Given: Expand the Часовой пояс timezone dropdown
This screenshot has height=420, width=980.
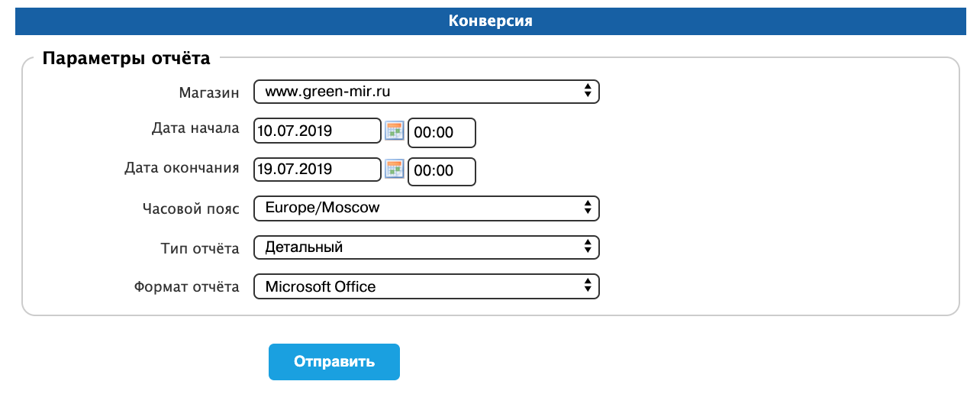Looking at the screenshot, I should pos(426,208).
